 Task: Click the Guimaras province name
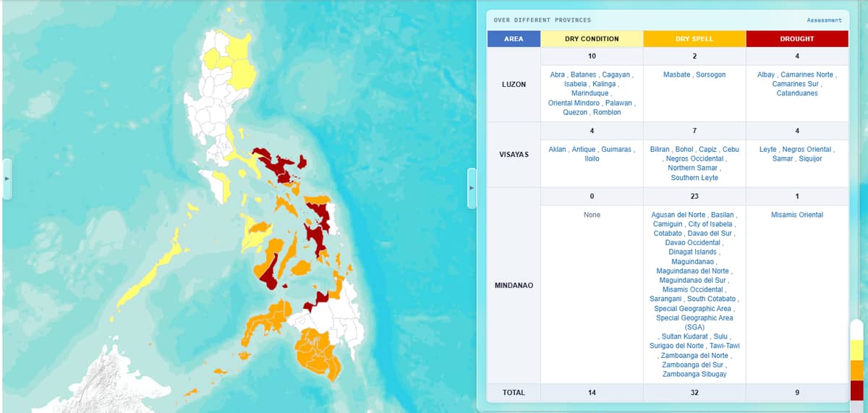616,149
